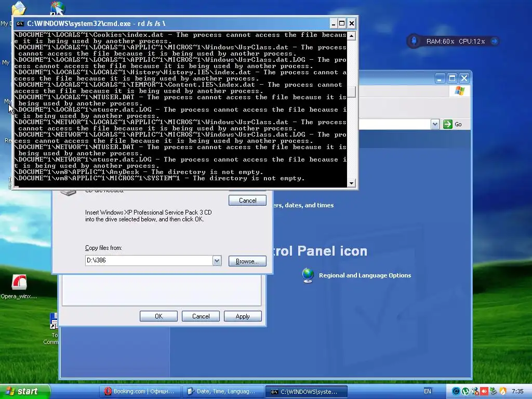Maximize the Control Panel window

452,78
